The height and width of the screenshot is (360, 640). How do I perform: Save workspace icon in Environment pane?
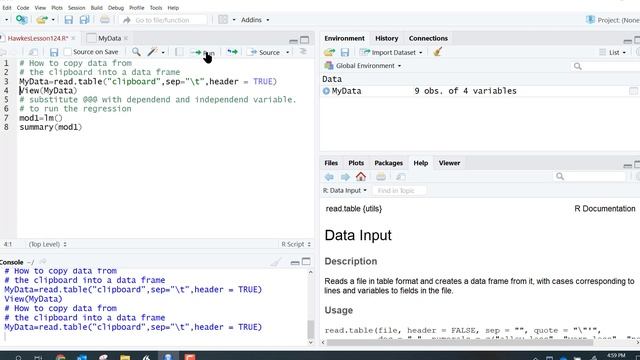point(345,52)
